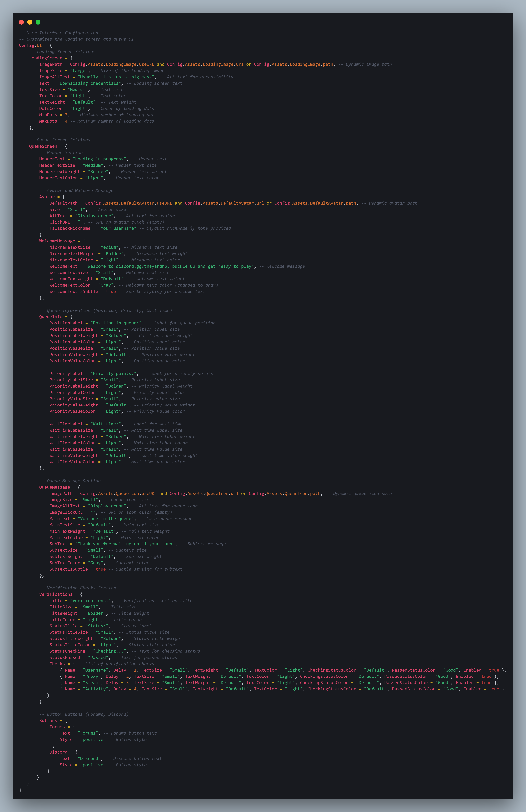Click the HeaderText "Loading in progress" string
Viewport: 526px width, 812px height.
[99, 159]
